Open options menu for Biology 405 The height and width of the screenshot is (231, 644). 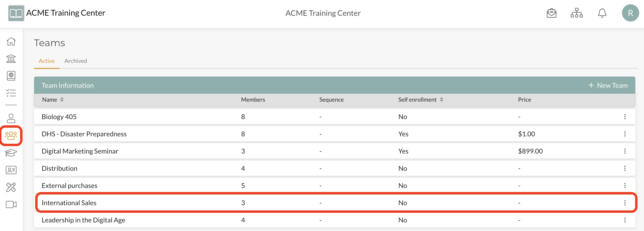625,117
